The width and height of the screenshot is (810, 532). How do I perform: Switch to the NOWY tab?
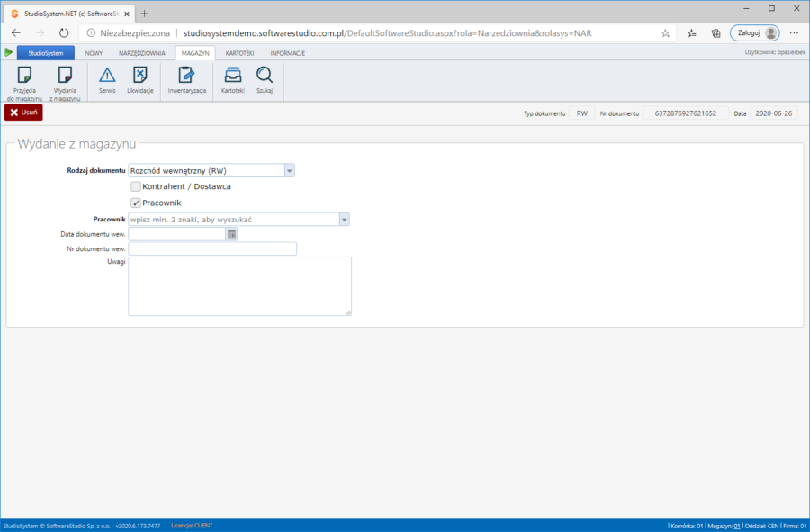pyautogui.click(x=94, y=53)
